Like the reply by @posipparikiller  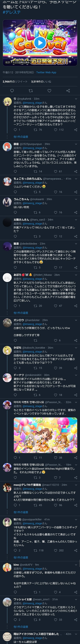point(55,550)
